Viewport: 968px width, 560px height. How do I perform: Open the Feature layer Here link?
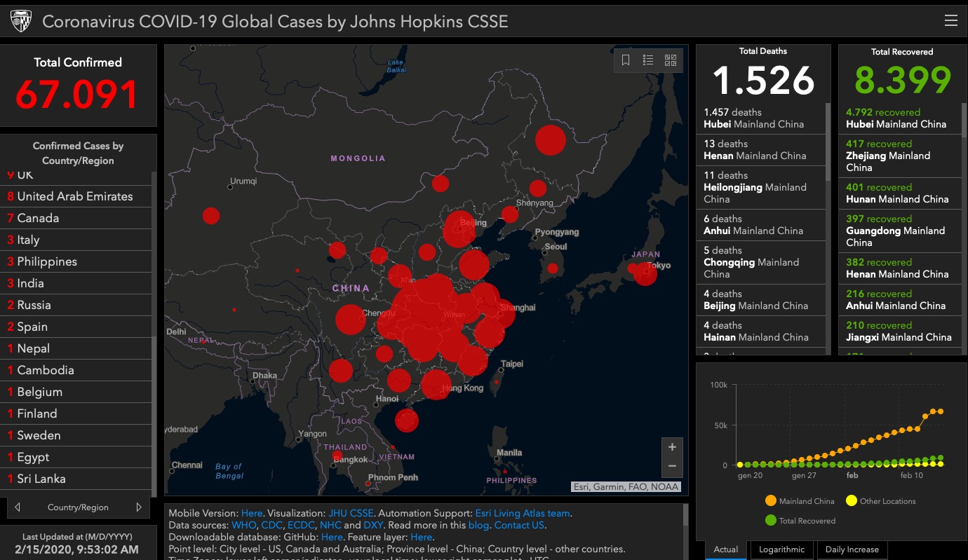tap(421, 537)
